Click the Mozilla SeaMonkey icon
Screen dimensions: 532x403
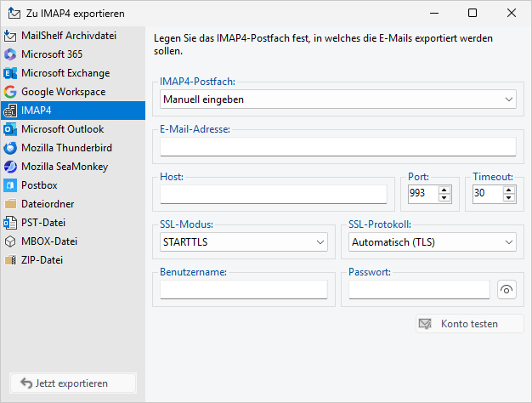coord(10,167)
